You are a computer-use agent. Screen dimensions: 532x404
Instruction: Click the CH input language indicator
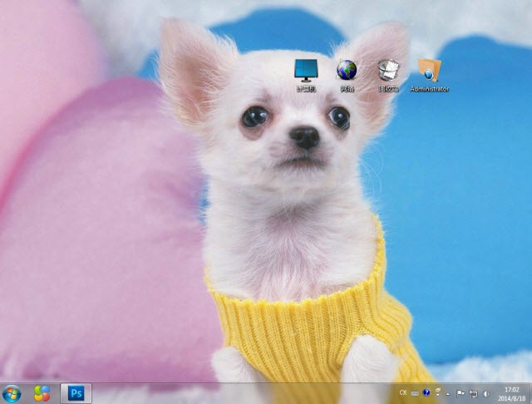402,393
